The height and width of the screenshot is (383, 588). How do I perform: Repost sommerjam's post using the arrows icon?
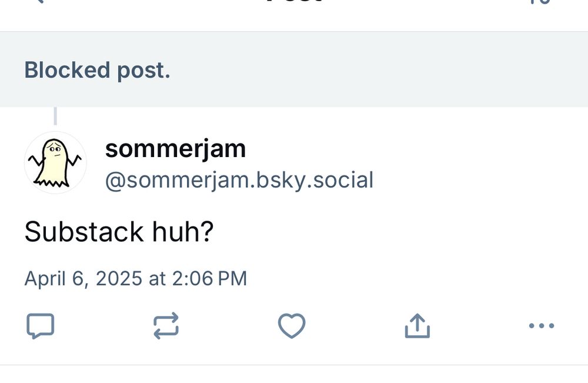click(166, 326)
